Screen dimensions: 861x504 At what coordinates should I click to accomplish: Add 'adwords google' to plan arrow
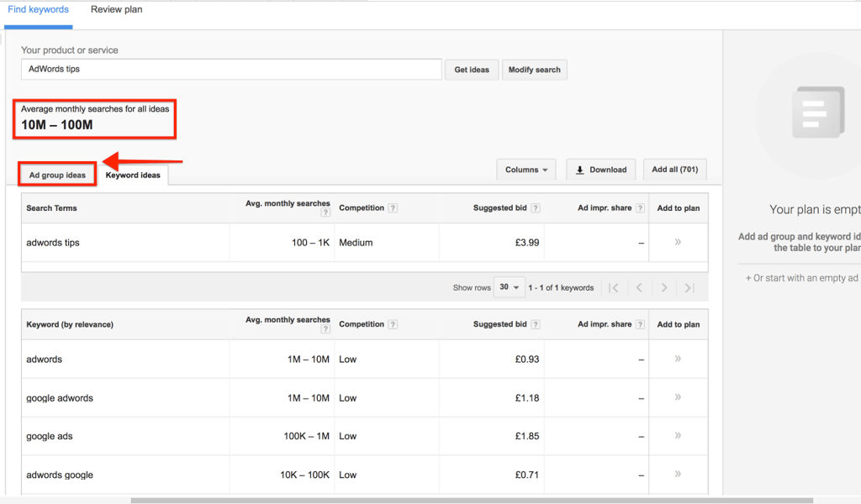(678, 474)
